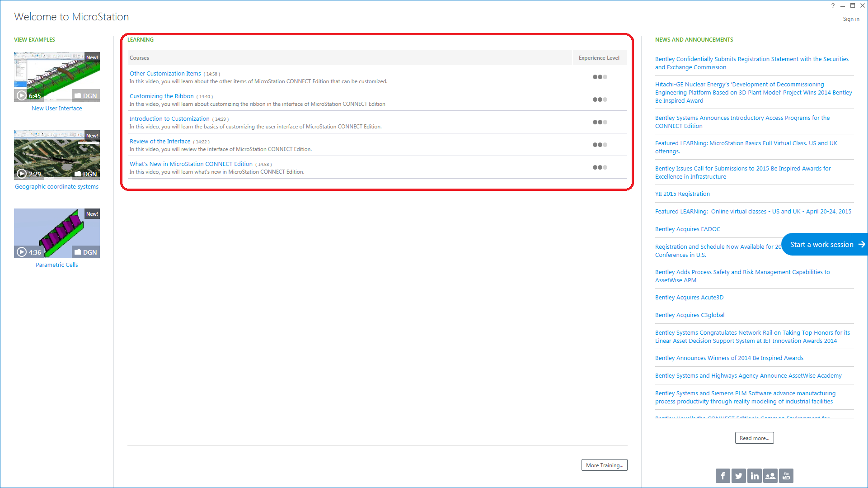The width and height of the screenshot is (868, 488).
Task: Click the Geographic coordinate systems caption link
Action: (56, 186)
